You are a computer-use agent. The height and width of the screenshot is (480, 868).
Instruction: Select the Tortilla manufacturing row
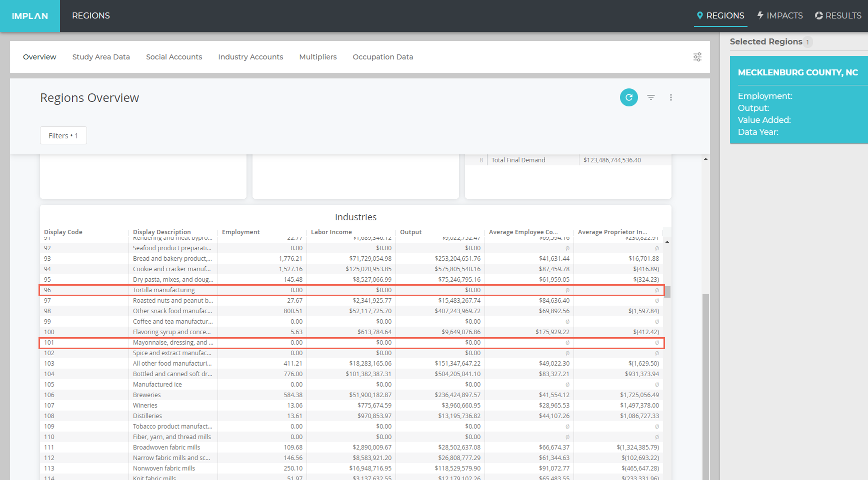pos(351,290)
